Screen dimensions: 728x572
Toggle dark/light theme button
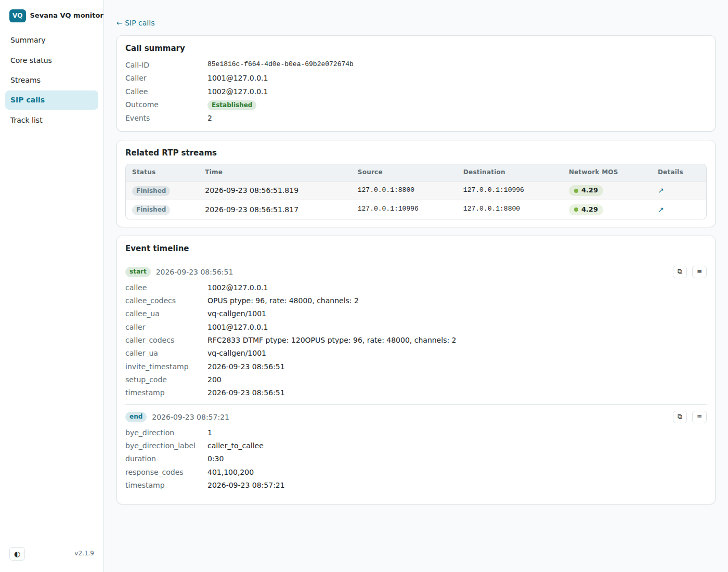point(17,554)
